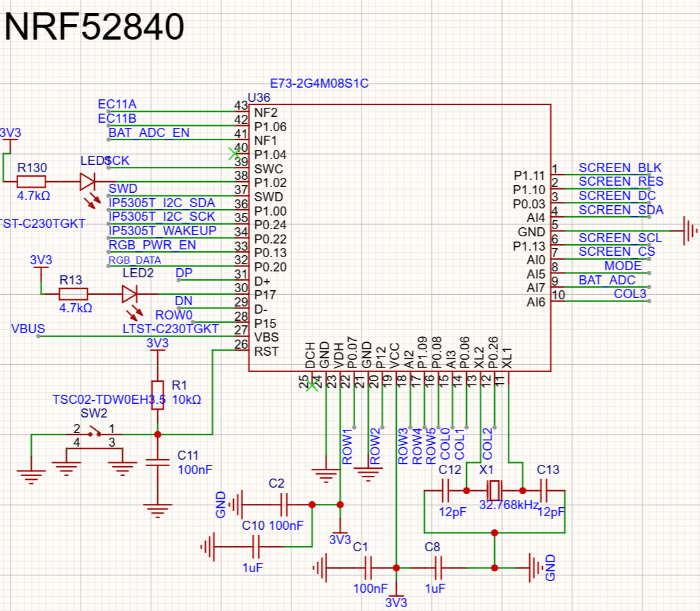Select the ground symbol on pin 5 GND
Viewport: 700px width, 611px height.
(690, 231)
